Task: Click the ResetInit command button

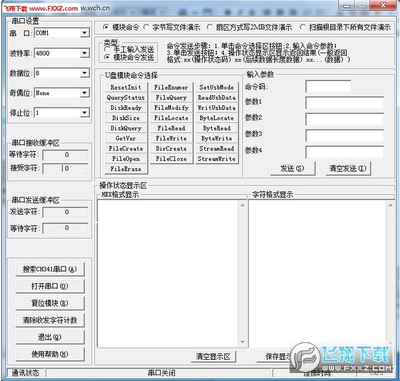Action: point(126,87)
